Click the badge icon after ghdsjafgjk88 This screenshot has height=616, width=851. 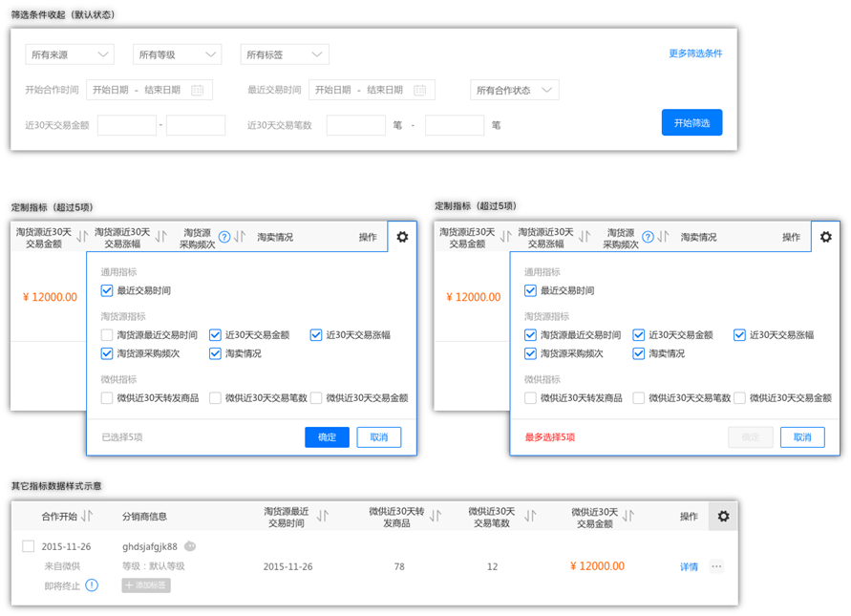[x=190, y=546]
